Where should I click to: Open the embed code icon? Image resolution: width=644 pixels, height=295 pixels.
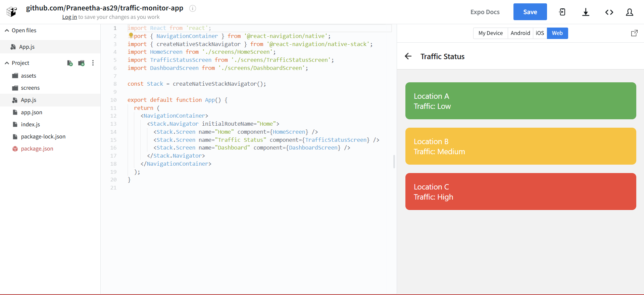coord(609,12)
